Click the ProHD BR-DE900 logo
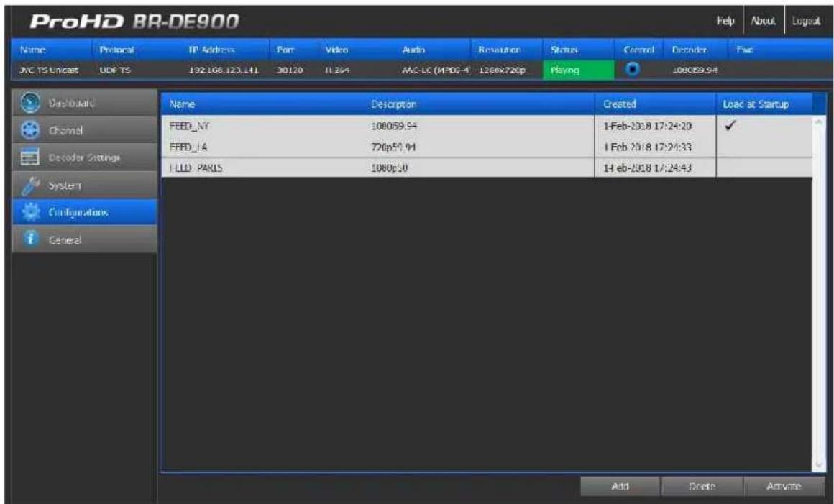 click(134, 22)
